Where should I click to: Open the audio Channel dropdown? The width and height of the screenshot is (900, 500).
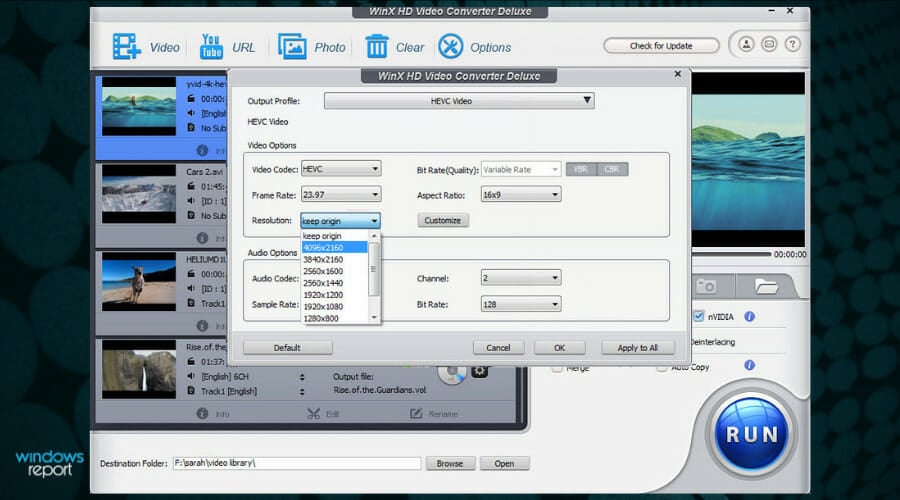click(521, 278)
